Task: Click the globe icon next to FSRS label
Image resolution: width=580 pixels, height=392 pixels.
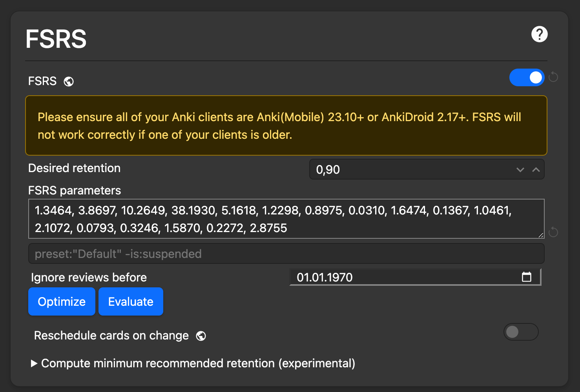Action: [x=69, y=82]
